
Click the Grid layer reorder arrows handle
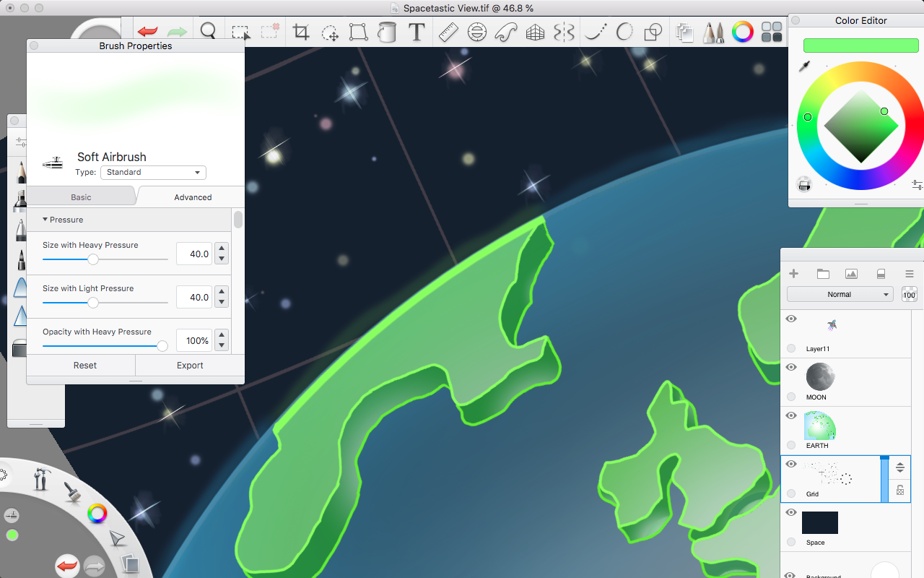click(x=900, y=467)
